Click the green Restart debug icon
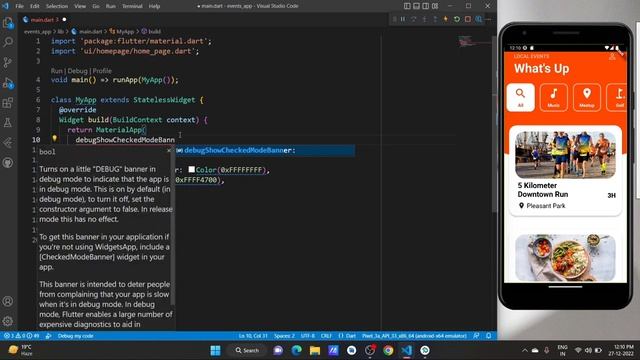Viewport: 640px width, 360px height. coord(457,19)
